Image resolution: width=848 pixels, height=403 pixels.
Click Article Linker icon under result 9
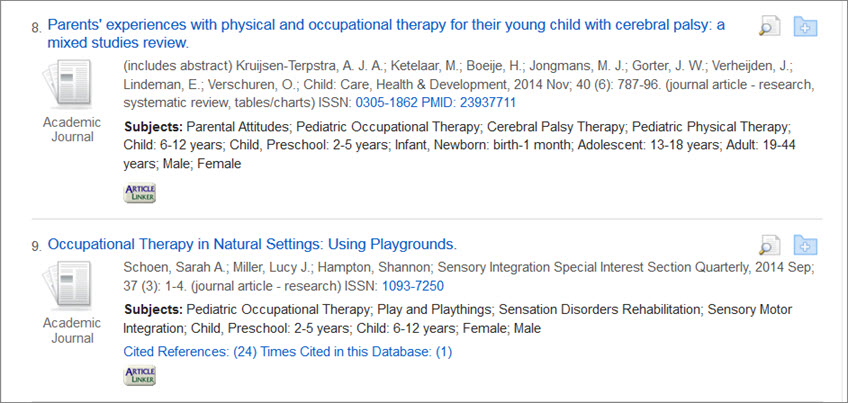pyautogui.click(x=139, y=375)
